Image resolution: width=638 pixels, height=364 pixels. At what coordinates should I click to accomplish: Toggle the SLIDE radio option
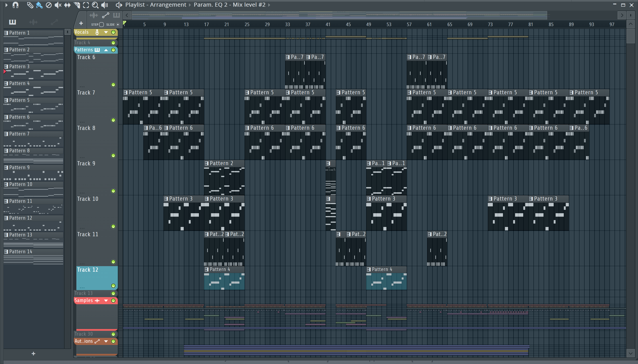118,25
